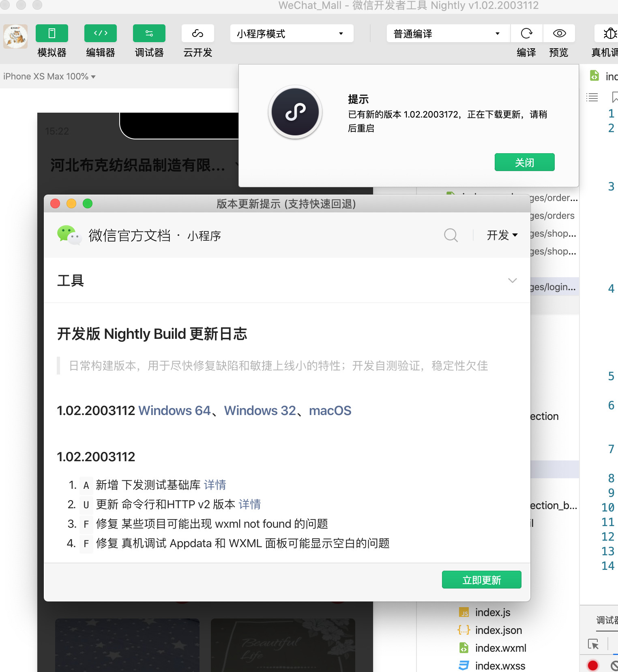Open the 普通编译 compile mode dropdown
The width and height of the screenshot is (618, 672).
tap(448, 33)
